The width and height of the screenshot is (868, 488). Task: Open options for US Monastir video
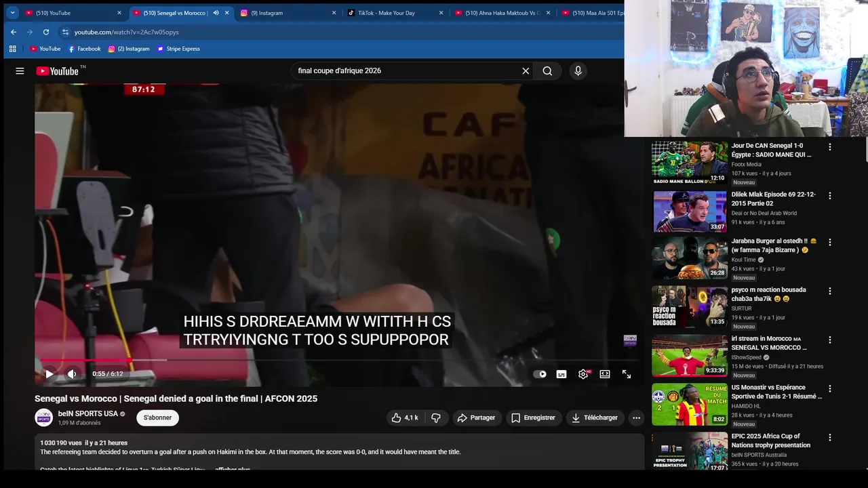pyautogui.click(x=829, y=388)
